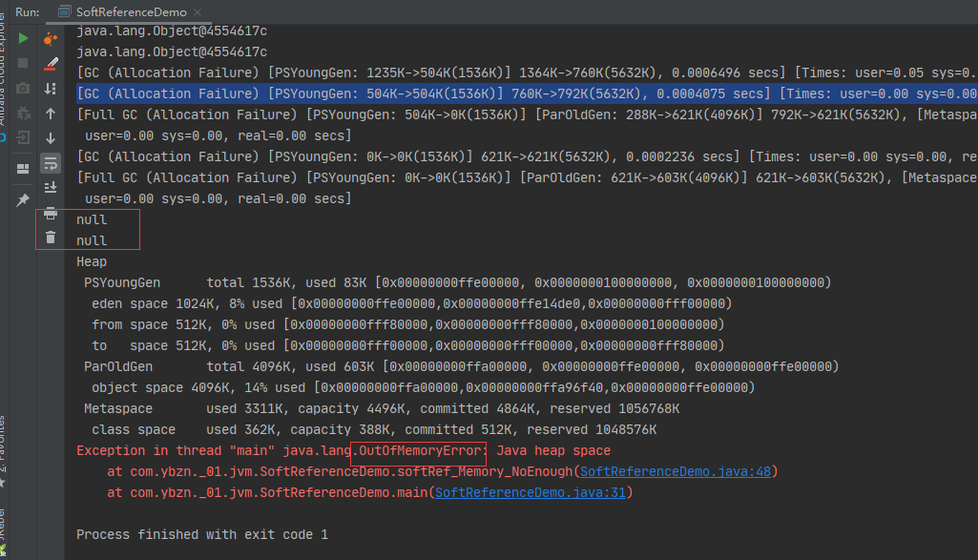The width and height of the screenshot is (978, 560).
Task: Click the 'Process finished with exit code 1' line
Action: 202,534
